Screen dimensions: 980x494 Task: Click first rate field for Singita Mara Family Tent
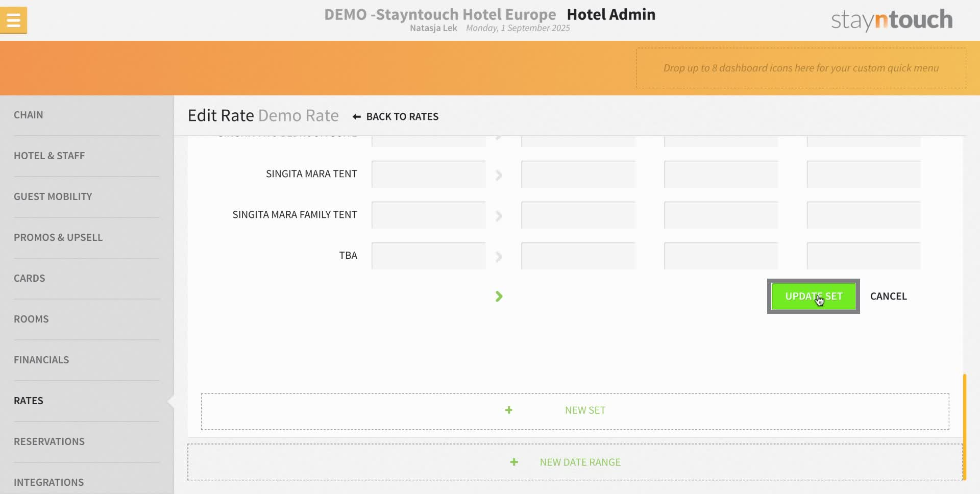[429, 215]
